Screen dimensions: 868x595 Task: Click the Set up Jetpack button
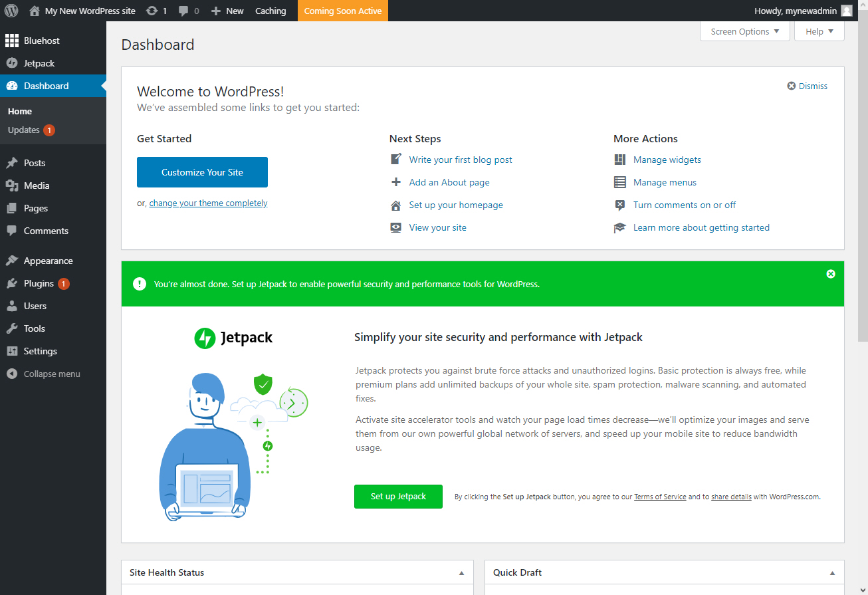[x=398, y=497]
